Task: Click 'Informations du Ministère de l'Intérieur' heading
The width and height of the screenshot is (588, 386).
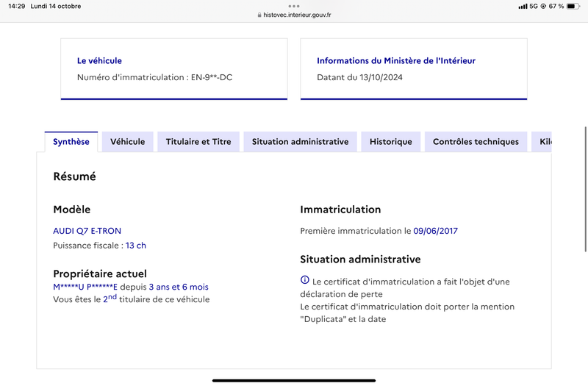Action: coord(396,61)
